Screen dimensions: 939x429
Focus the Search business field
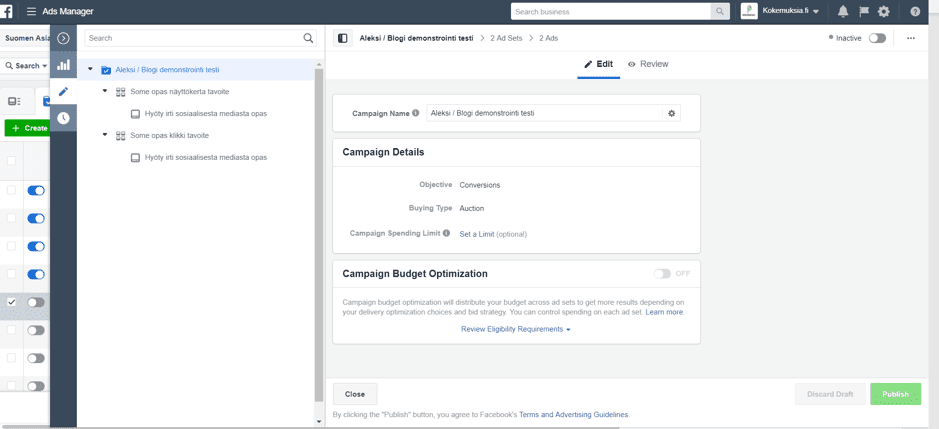(x=610, y=11)
